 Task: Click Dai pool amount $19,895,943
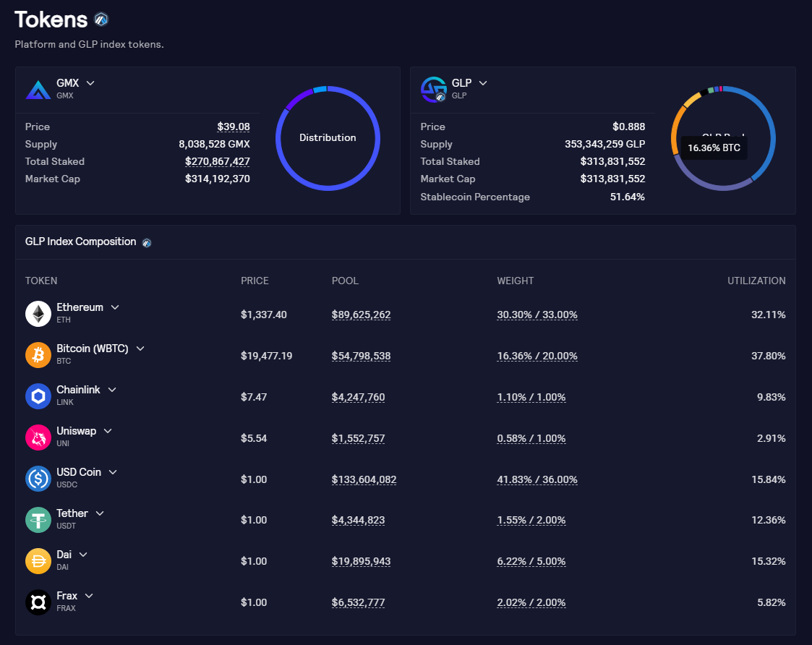(x=361, y=562)
